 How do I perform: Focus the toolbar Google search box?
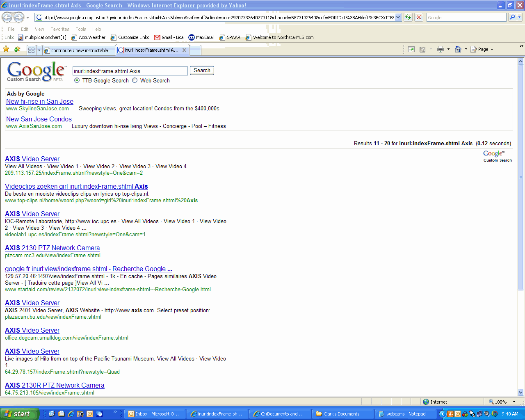coord(466,17)
